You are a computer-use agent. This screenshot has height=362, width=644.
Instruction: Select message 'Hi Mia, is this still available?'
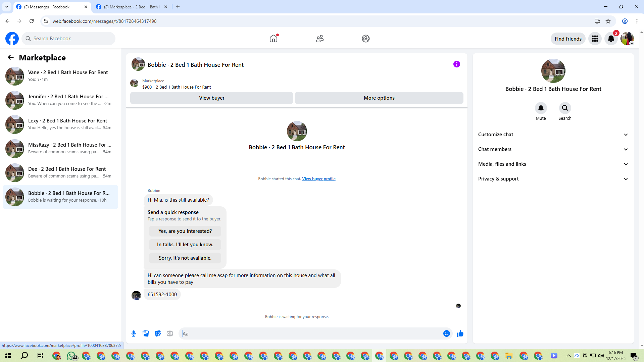tap(178, 200)
